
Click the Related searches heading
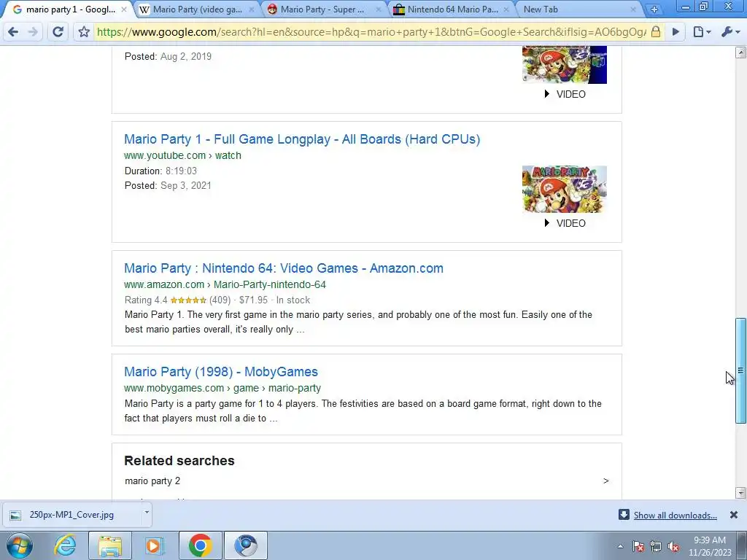[x=179, y=461]
